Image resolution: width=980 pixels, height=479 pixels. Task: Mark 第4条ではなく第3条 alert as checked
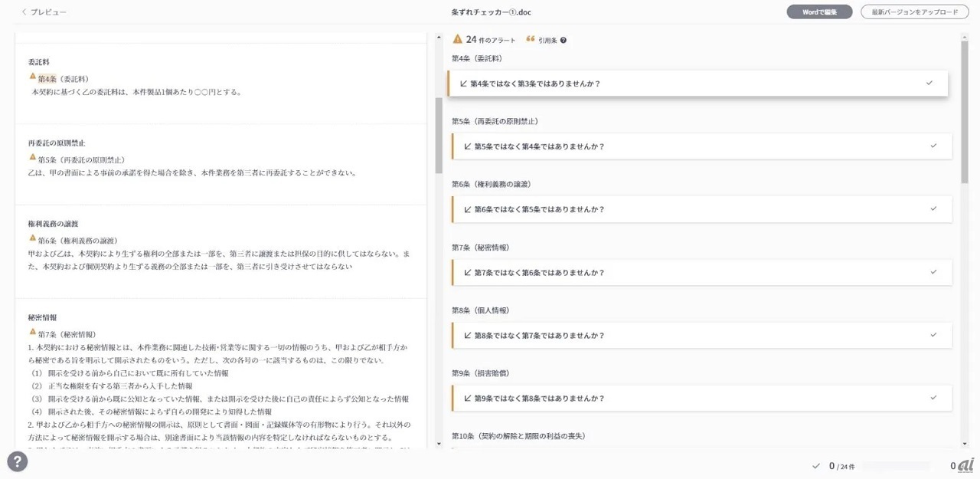click(929, 83)
